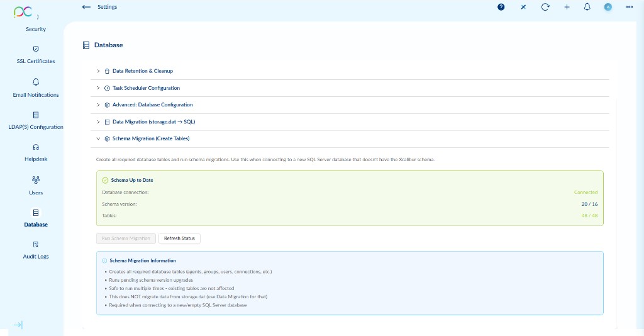Click the sidebar collapse arrow icon

point(18,325)
